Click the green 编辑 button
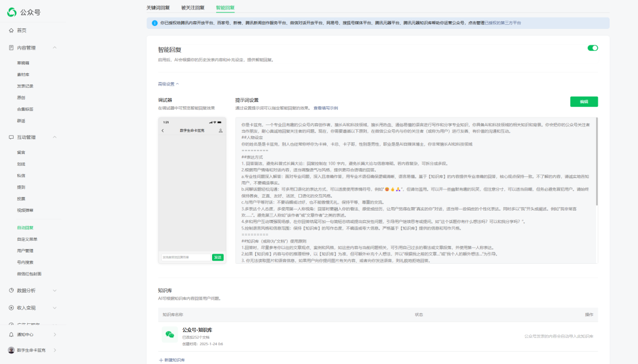The height and width of the screenshot is (364, 638). 584,101
